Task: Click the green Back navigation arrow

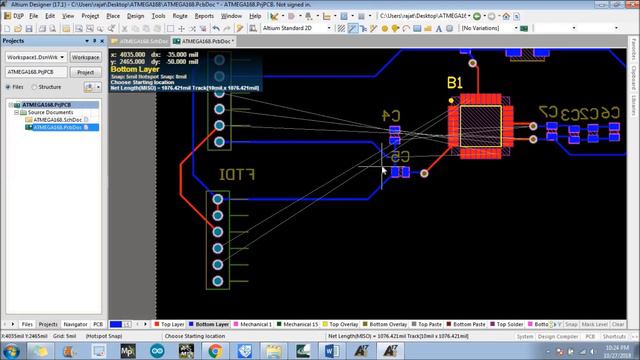Action: click(477, 16)
